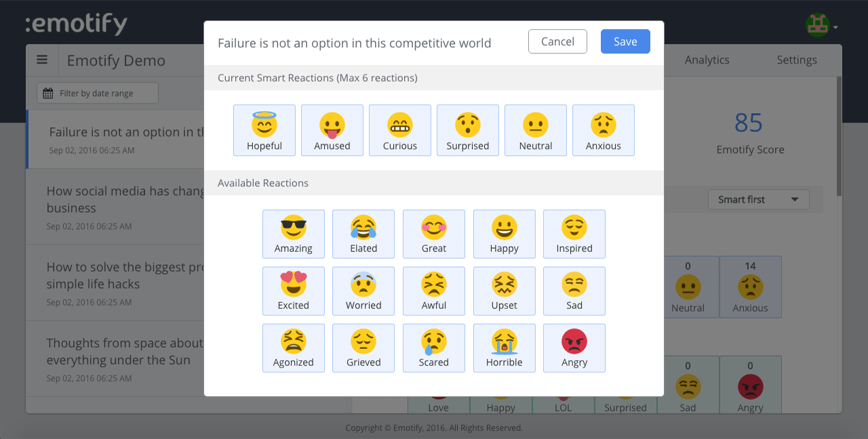This screenshot has height=439, width=868.
Task: Click the Curious emoji reaction
Action: pos(399,130)
